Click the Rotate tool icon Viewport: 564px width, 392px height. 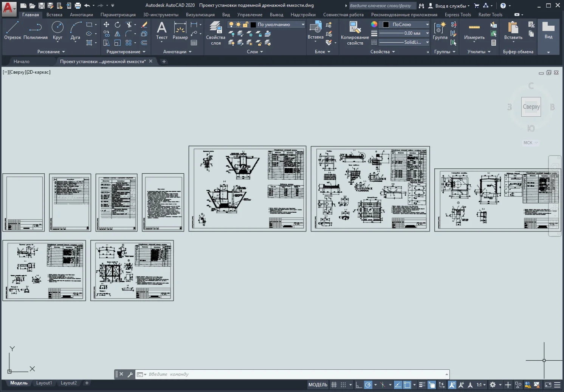118,25
